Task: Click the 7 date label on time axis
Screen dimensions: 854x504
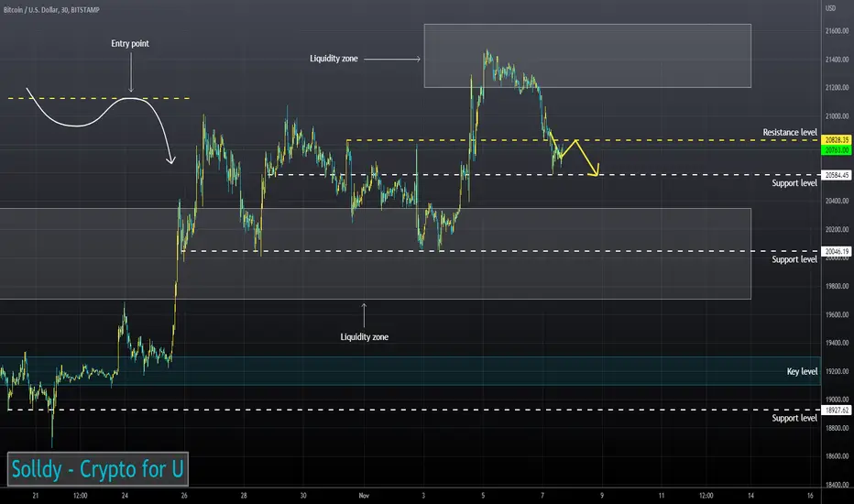Action: [542, 495]
